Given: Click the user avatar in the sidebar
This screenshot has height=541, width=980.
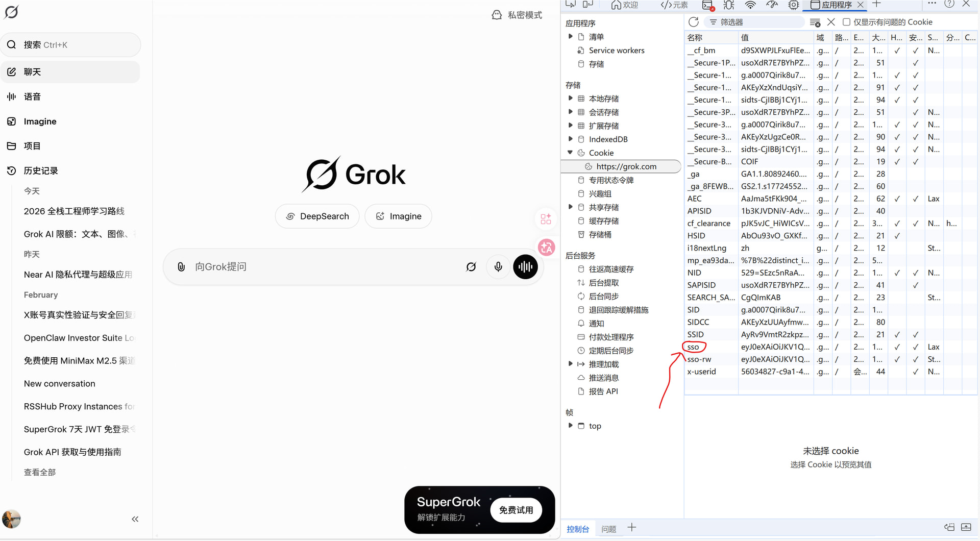Looking at the screenshot, I should (11, 519).
